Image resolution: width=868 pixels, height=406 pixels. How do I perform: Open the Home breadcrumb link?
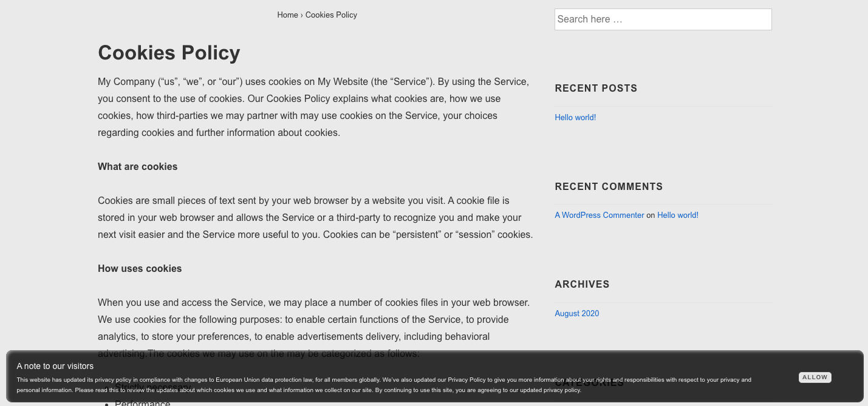point(287,15)
